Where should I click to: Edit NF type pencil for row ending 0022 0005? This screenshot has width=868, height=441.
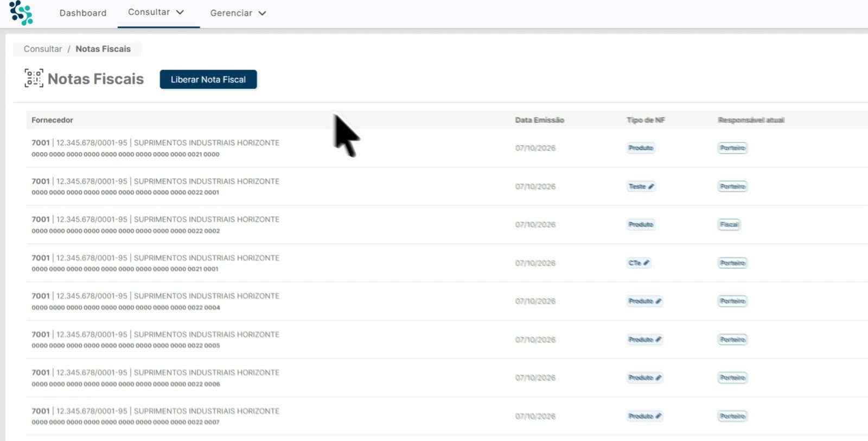click(658, 339)
